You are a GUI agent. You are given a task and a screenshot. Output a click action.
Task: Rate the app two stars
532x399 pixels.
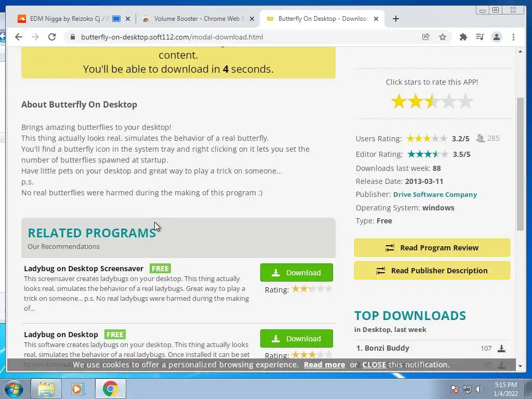(415, 101)
